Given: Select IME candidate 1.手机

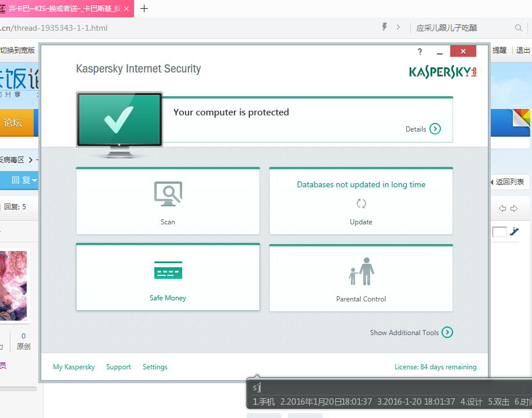Looking at the screenshot, I should [x=263, y=402].
